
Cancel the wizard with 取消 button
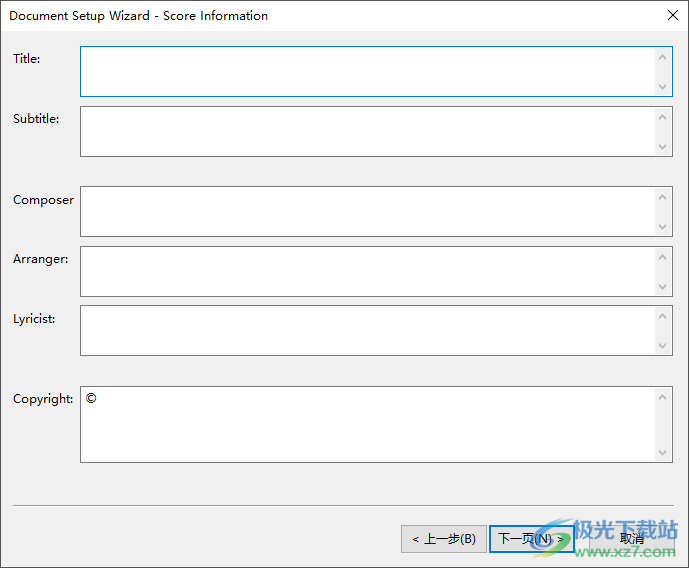(632, 539)
